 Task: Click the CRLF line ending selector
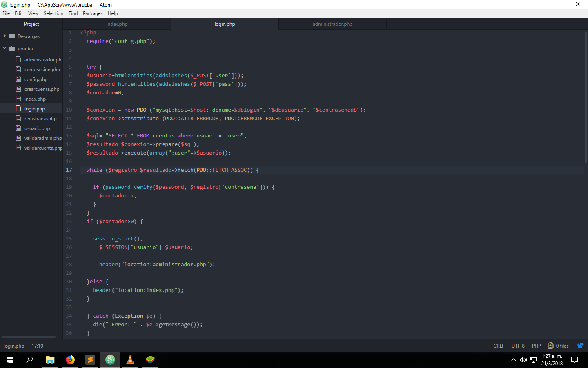coord(499,346)
